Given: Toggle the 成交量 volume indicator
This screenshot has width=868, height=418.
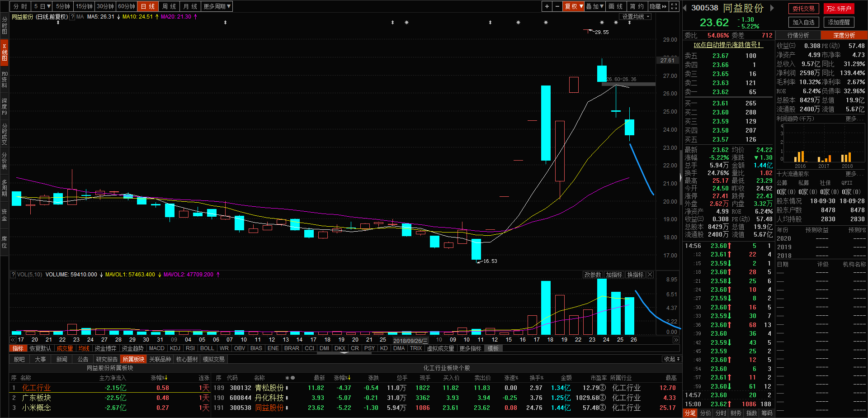Looking at the screenshot, I should 65,348.
